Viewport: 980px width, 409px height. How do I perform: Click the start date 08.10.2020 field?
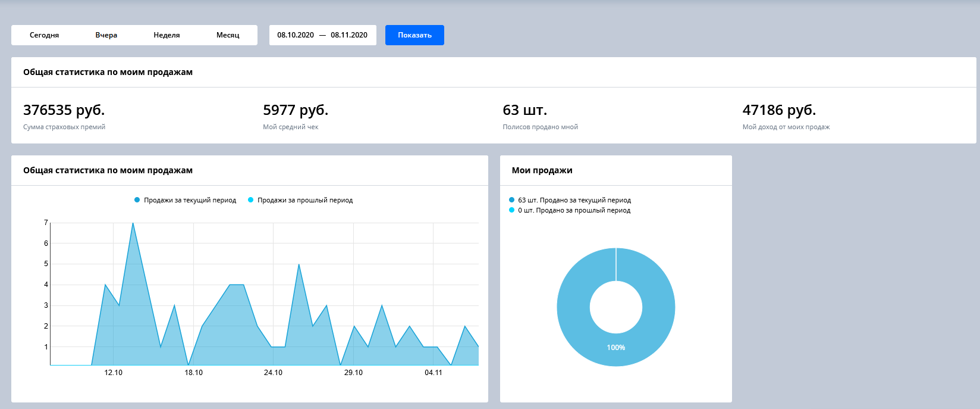click(296, 35)
